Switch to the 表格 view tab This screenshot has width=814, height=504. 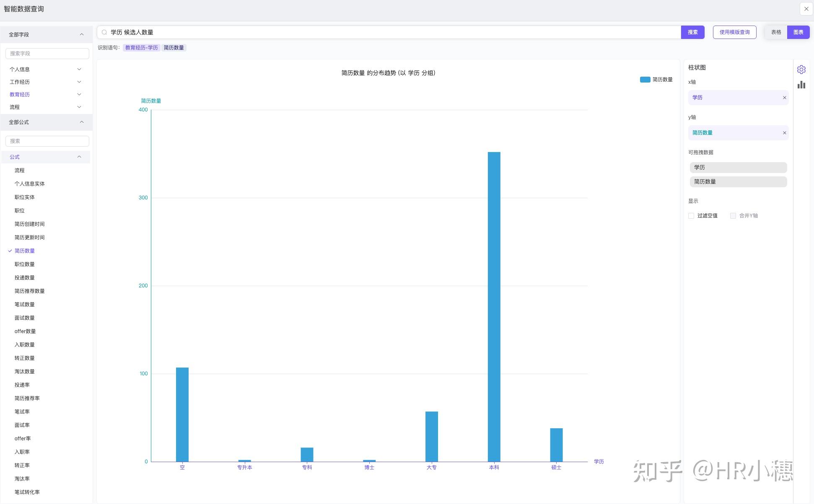tap(776, 32)
